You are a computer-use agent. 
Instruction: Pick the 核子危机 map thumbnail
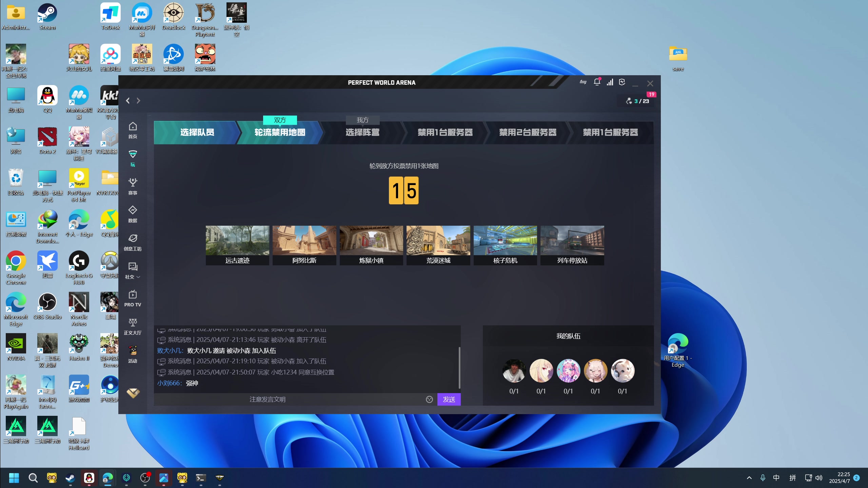(x=505, y=245)
